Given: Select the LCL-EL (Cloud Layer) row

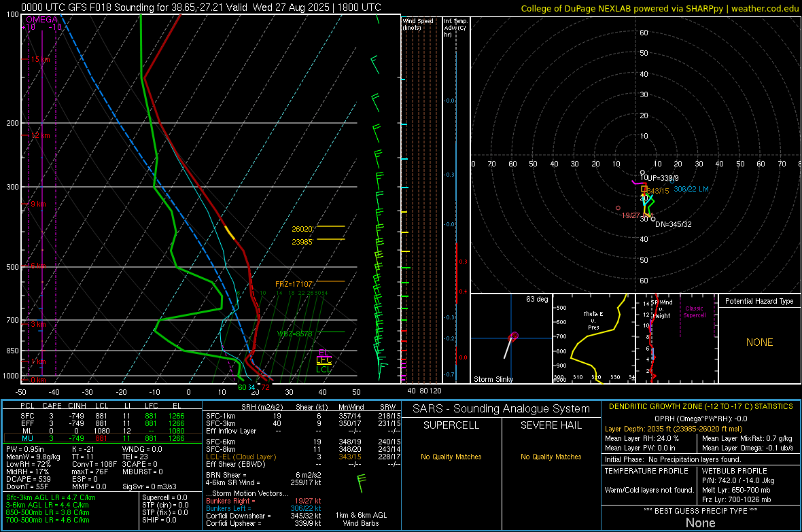Looking at the screenshot, I should pyautogui.click(x=303, y=457).
